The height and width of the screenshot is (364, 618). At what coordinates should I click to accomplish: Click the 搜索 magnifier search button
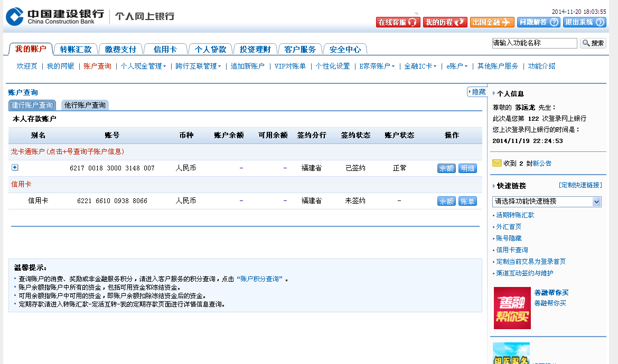593,43
